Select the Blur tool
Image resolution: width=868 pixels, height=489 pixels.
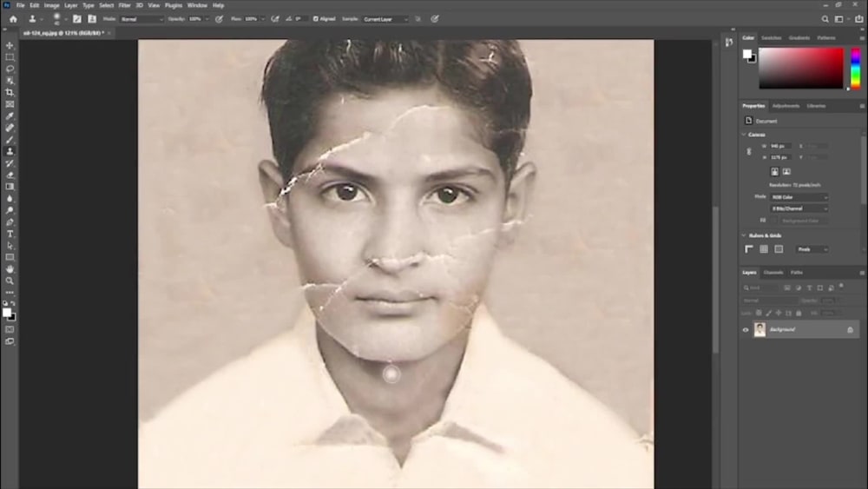(x=10, y=198)
